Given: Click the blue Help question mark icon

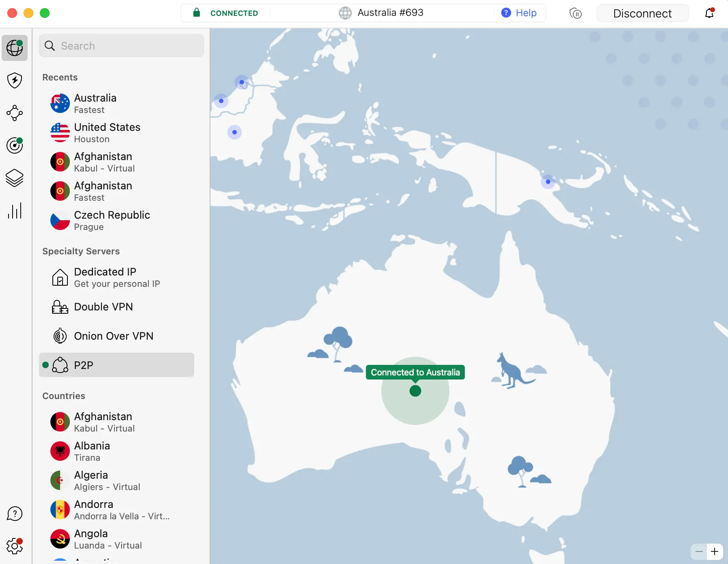Looking at the screenshot, I should (506, 13).
